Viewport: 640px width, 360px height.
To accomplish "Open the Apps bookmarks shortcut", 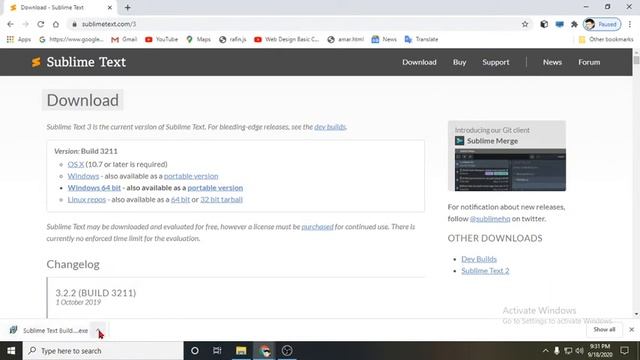I will click(19, 39).
